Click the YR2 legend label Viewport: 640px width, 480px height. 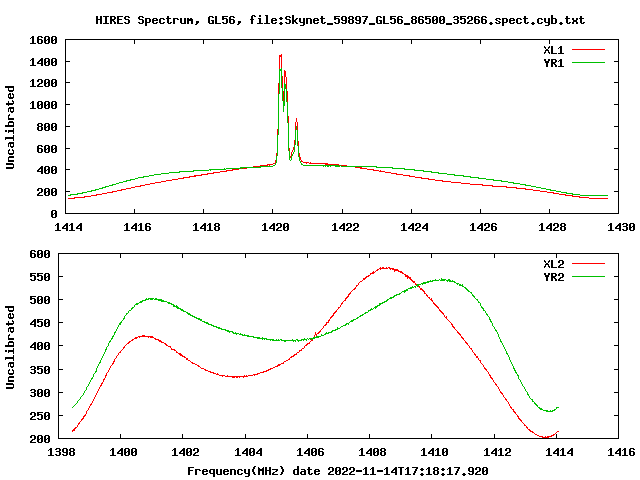pos(553,277)
